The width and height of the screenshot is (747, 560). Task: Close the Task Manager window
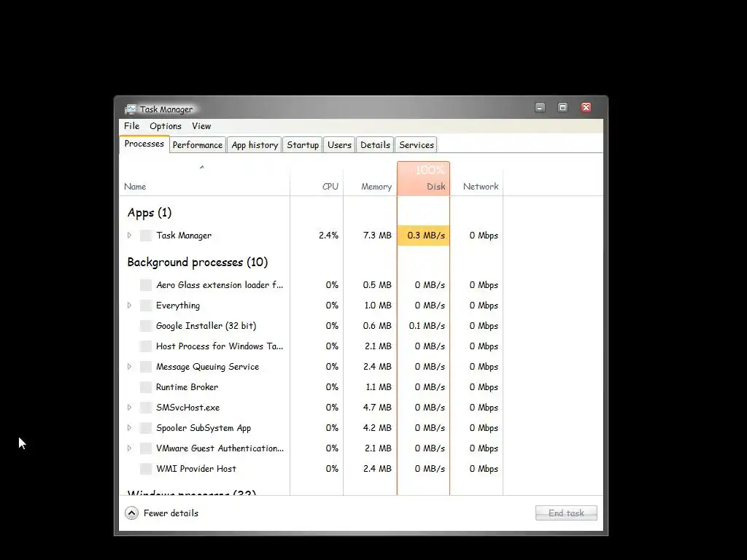coord(586,108)
